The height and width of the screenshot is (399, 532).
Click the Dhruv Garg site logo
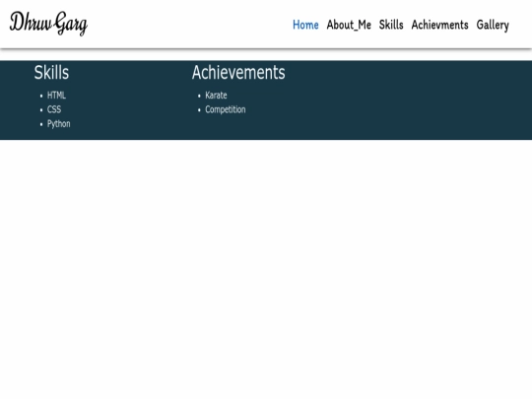(48, 24)
